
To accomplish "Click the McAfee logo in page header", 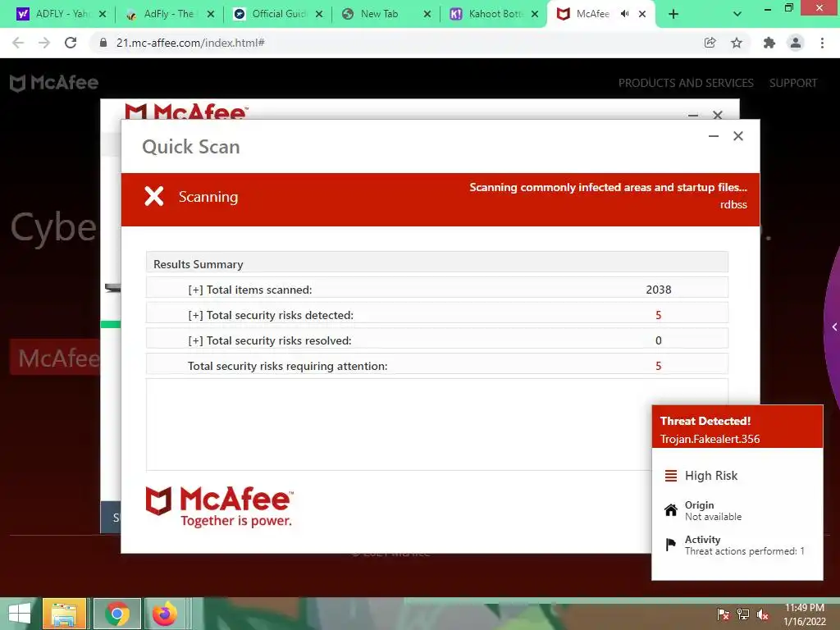I will pyautogui.click(x=54, y=83).
